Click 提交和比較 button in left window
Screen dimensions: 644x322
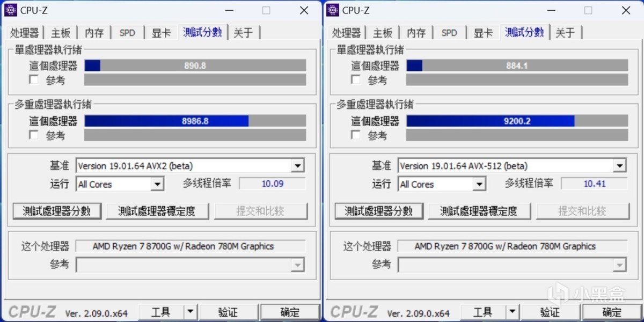click(260, 211)
